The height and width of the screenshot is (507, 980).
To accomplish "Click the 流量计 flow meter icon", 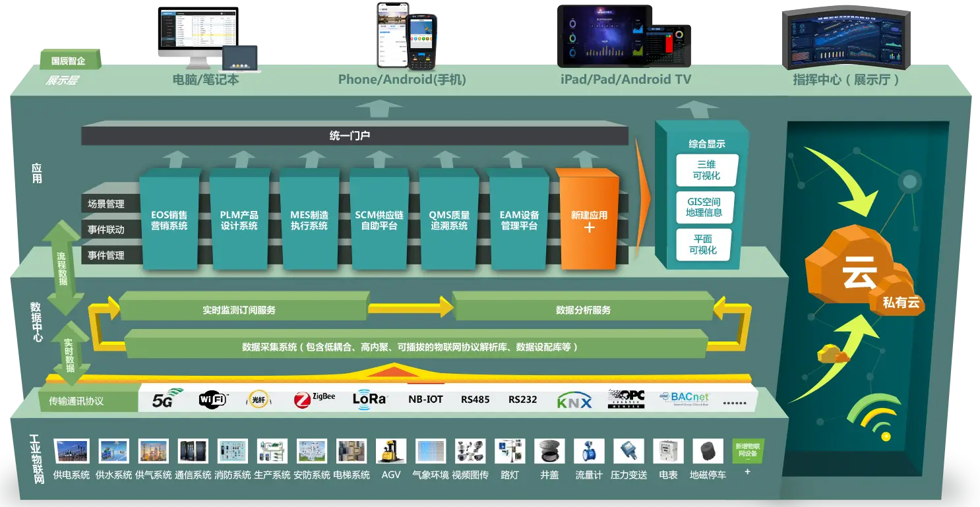I will (588, 451).
